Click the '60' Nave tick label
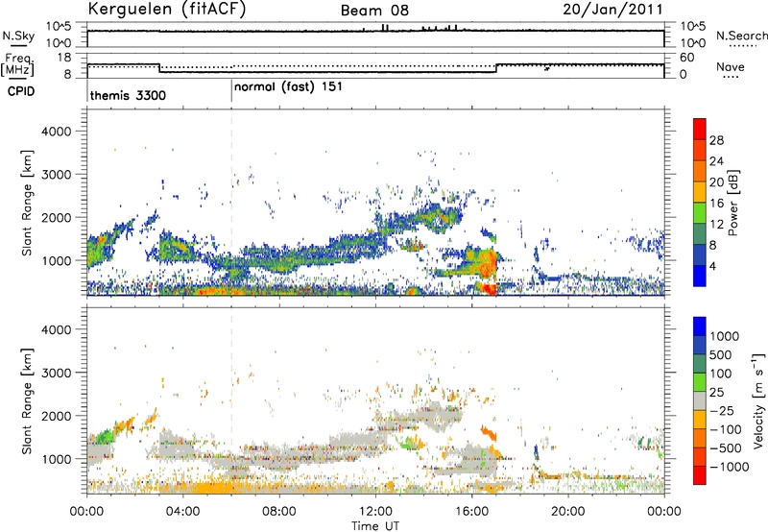 point(686,58)
